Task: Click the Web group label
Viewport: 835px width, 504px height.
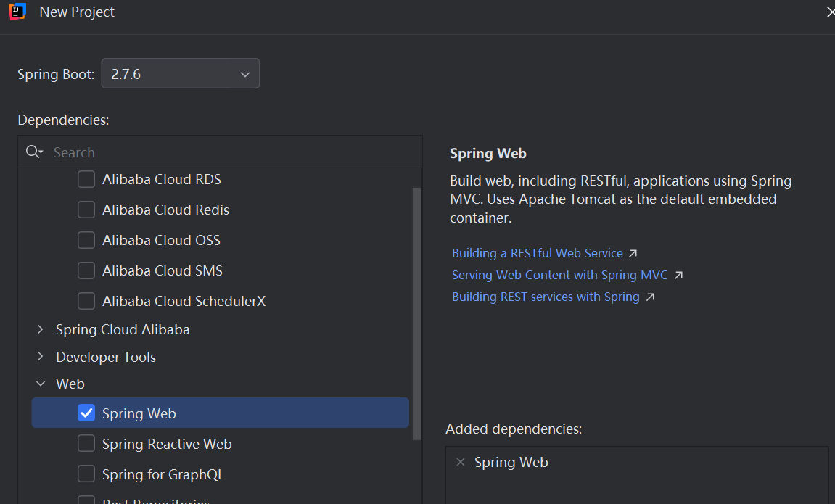Action: point(70,384)
